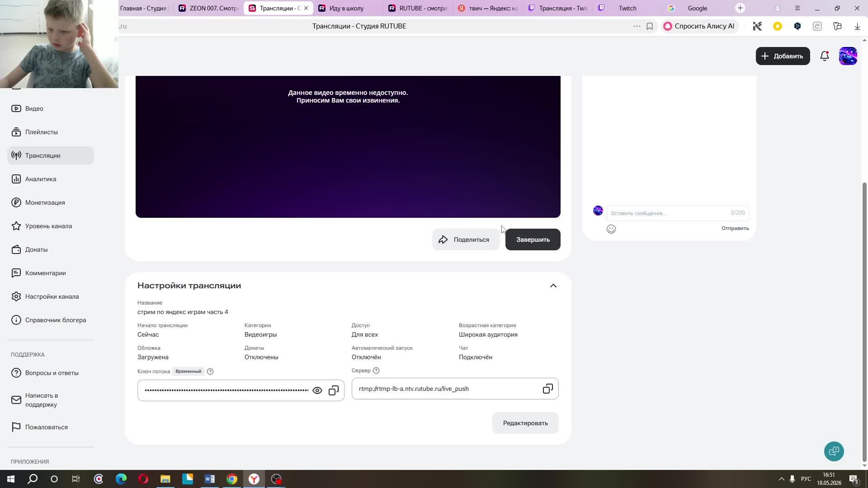Open Вопросы и ответы support link

(51, 373)
